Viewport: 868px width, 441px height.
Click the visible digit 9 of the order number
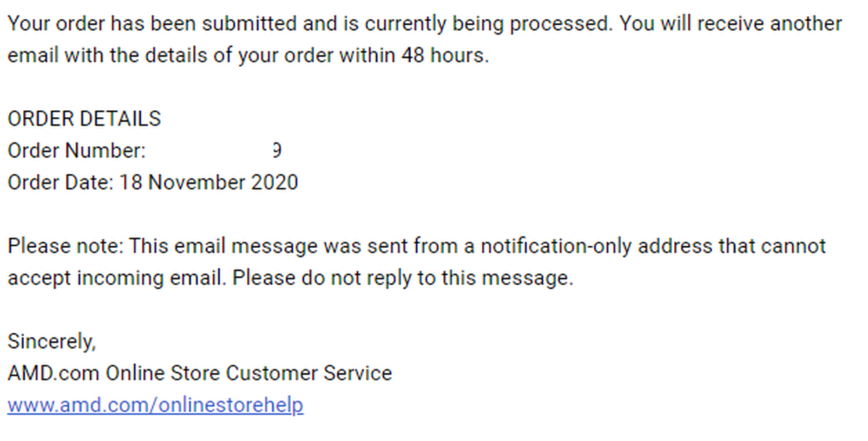coord(277,150)
